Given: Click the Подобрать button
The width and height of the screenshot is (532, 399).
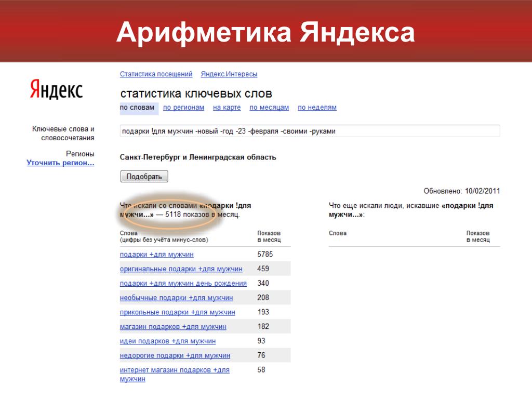Looking at the screenshot, I should [144, 177].
